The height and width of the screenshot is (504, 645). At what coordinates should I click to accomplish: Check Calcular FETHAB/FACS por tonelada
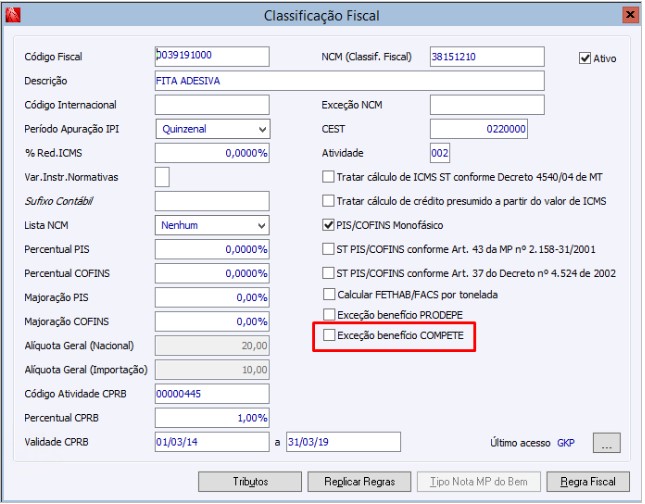click(329, 295)
